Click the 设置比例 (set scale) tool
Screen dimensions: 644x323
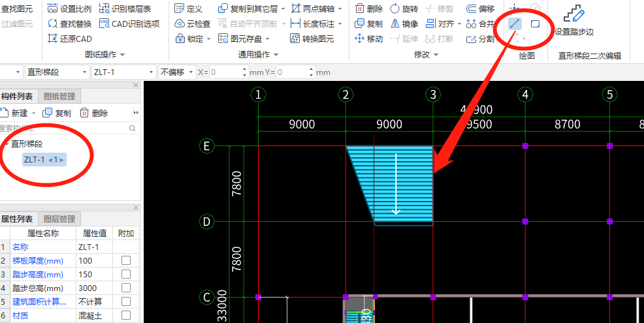(69, 8)
